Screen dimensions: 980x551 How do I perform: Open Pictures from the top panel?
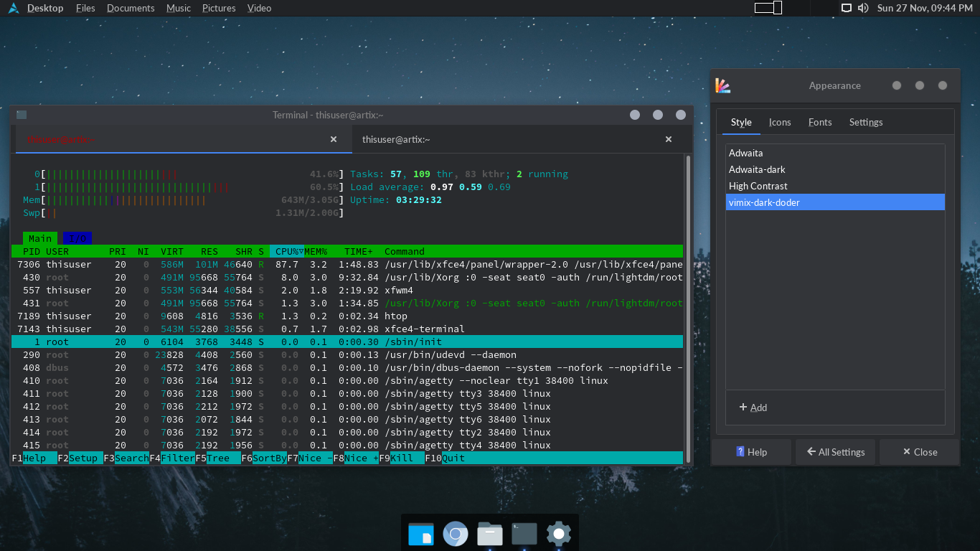[219, 8]
